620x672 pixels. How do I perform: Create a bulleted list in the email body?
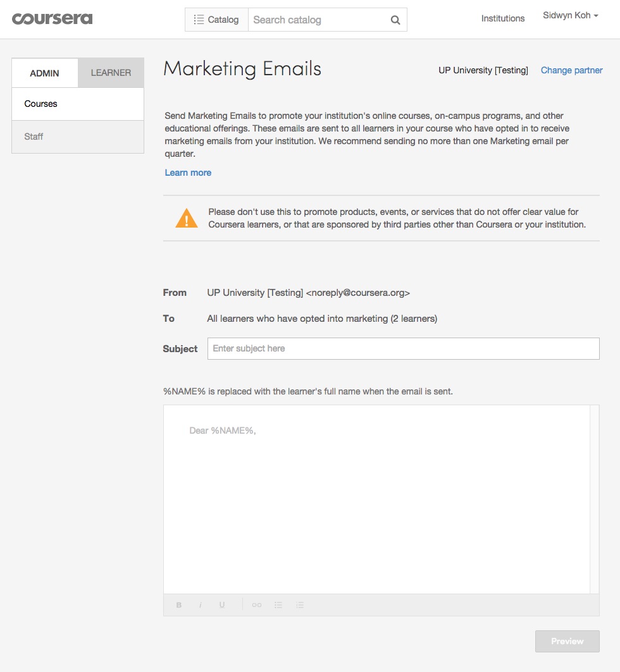click(x=278, y=605)
